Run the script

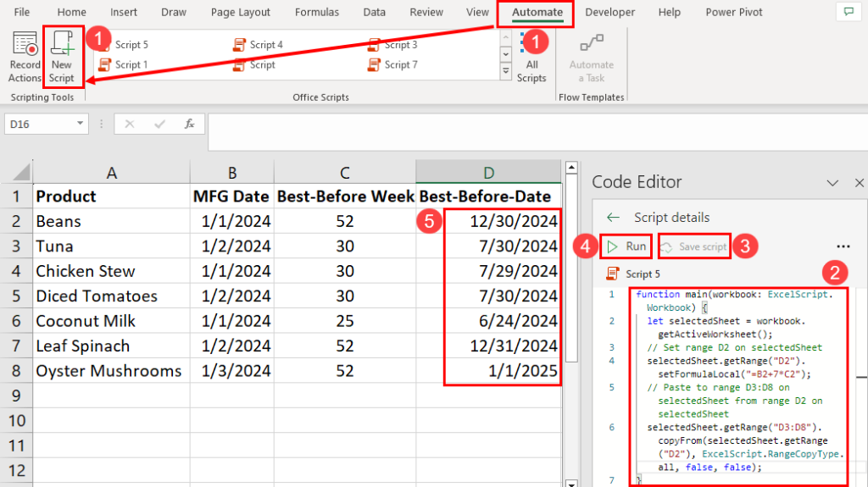click(x=626, y=246)
